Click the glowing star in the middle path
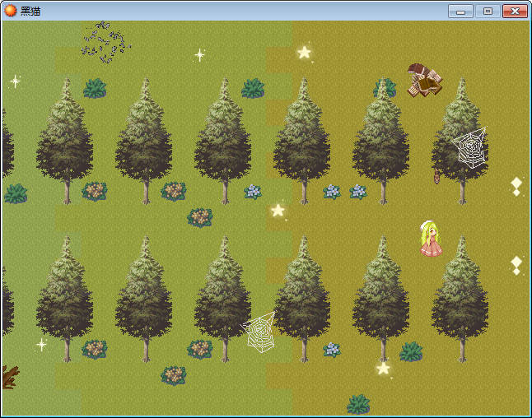This screenshot has height=418, width=532. click(278, 211)
